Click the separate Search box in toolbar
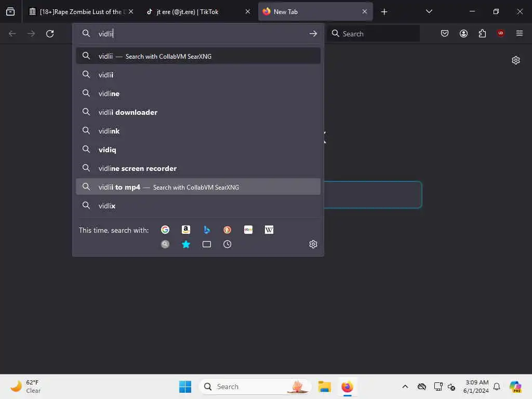 [373, 34]
